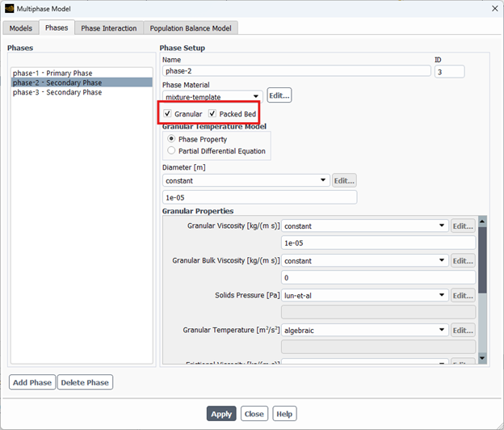The image size is (504, 430).
Task: Uncheck the Packed Bed option
Action: [212, 114]
